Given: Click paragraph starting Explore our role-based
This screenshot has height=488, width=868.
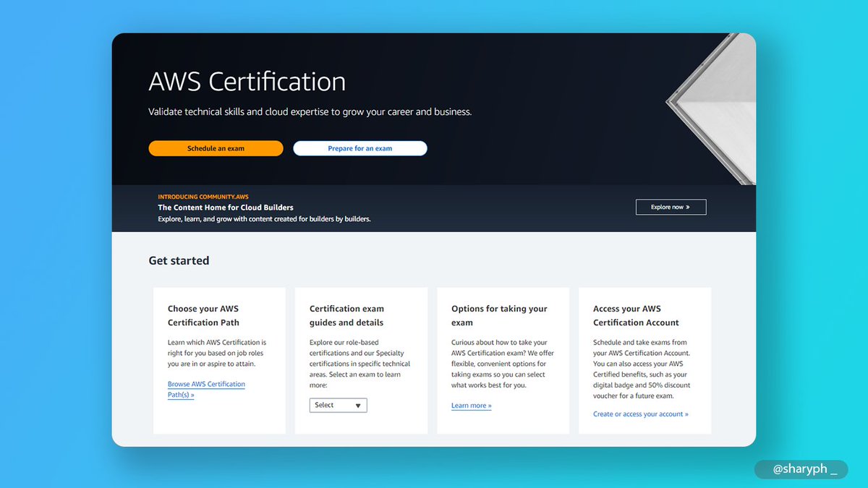Looking at the screenshot, I should (359, 364).
